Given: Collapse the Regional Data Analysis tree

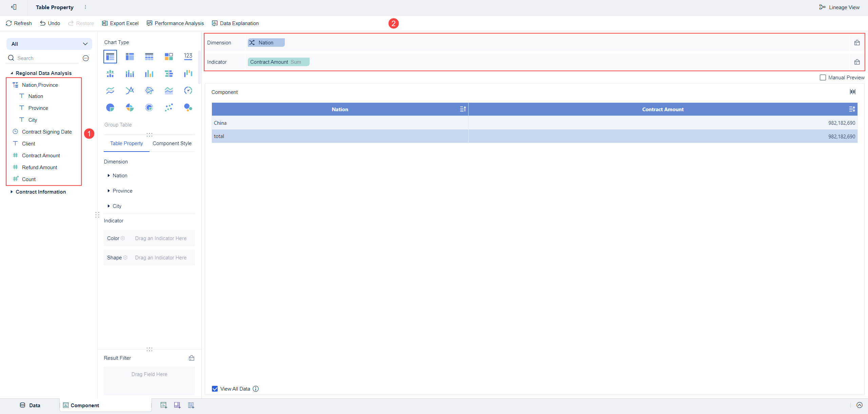Looking at the screenshot, I should pos(12,73).
